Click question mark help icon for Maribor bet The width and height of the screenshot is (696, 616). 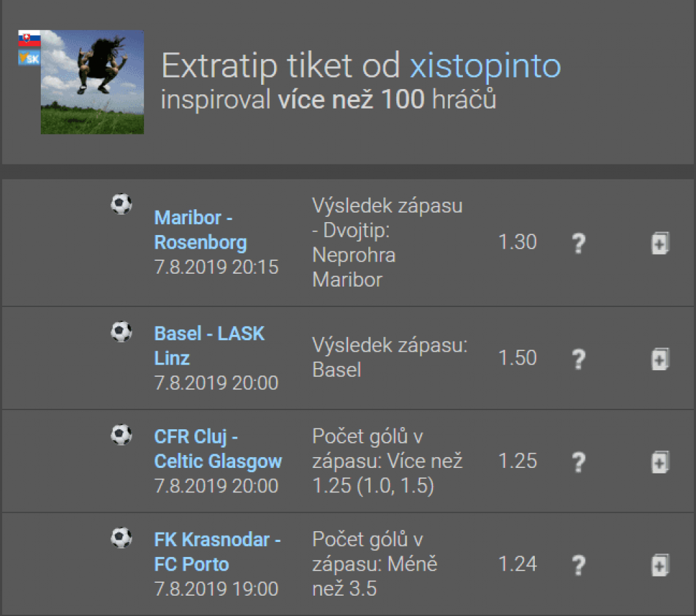578,243
